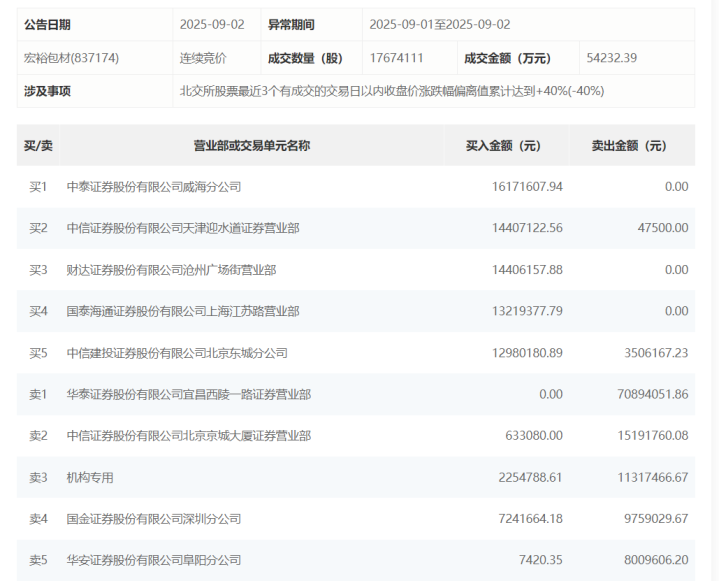Click the 涉及事项 description text
719x581 pixels.
click(392, 91)
